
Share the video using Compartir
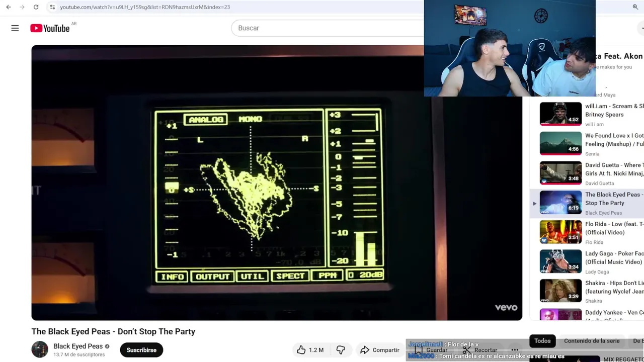[380, 350]
